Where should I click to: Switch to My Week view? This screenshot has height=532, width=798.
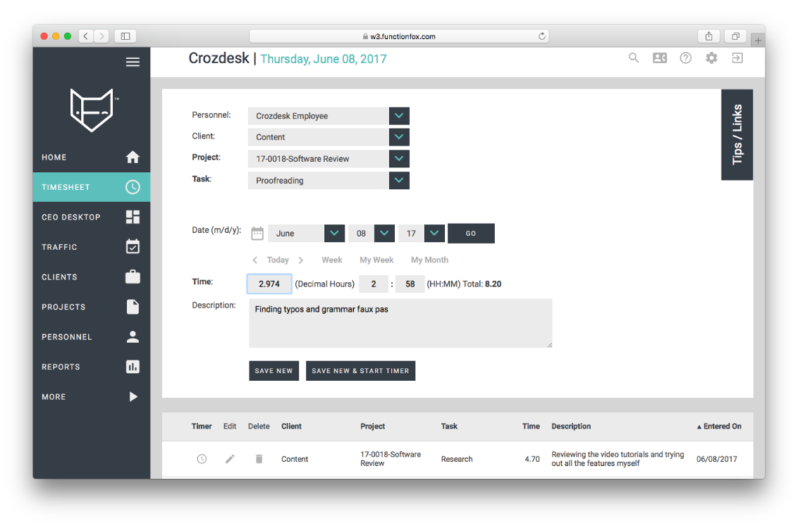pyautogui.click(x=376, y=260)
